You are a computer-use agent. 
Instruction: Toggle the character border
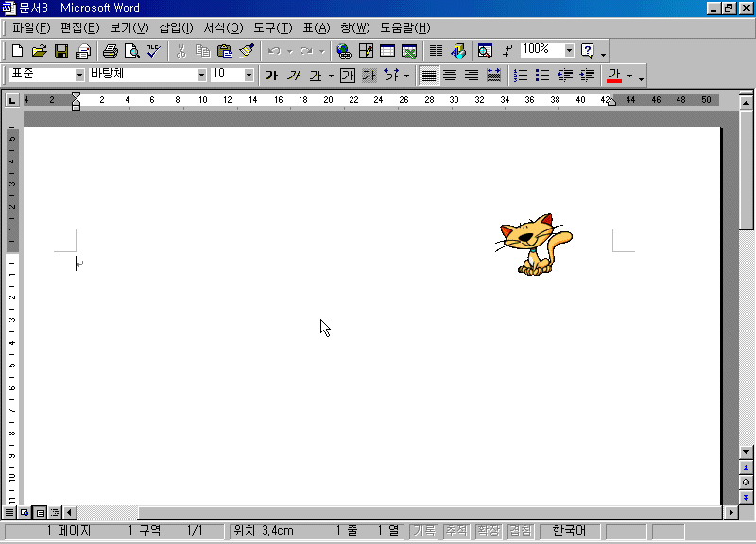coord(348,76)
